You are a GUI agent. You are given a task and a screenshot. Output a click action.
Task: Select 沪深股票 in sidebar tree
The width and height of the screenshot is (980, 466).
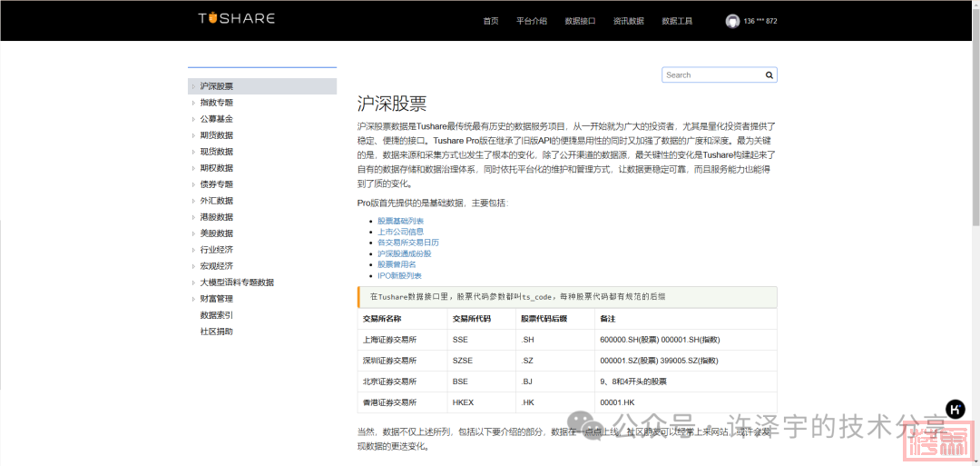[x=216, y=86]
